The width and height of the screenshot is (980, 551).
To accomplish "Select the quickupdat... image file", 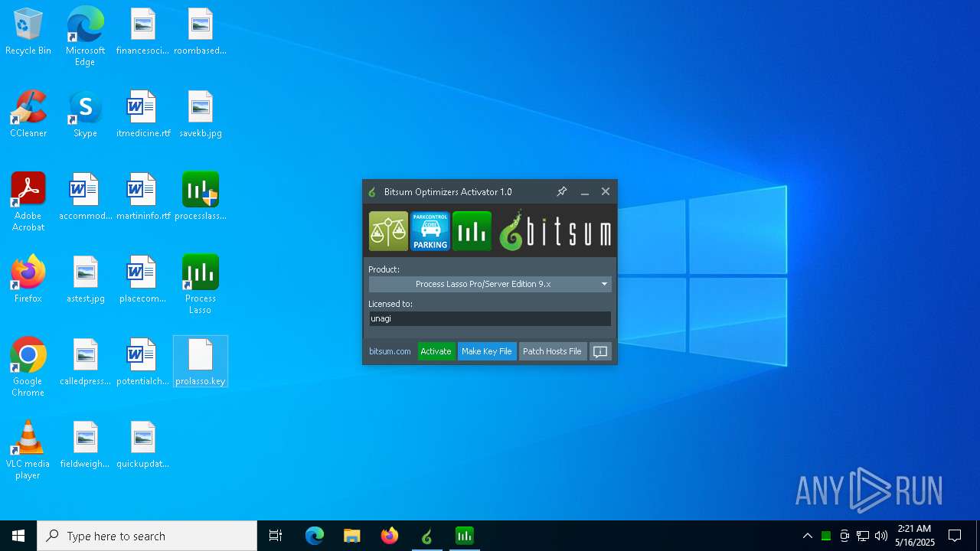I will coord(143,445).
